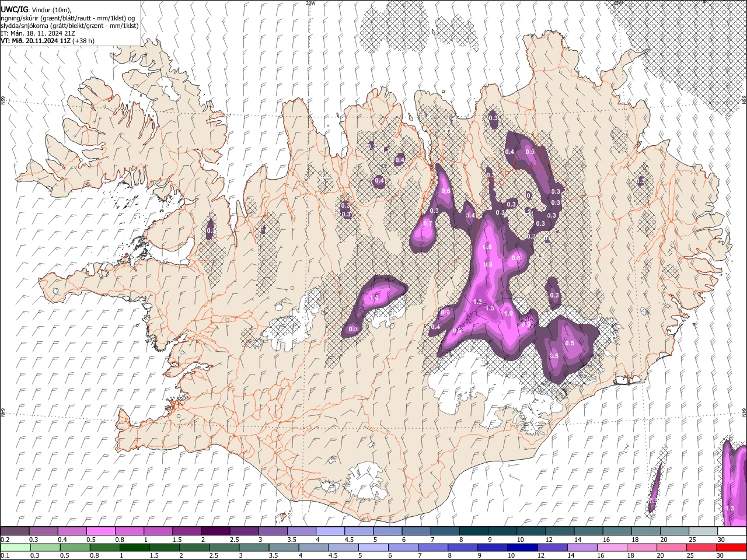Click the white upper swatch labeled 30
Image resolution: width=747 pixels, height=560 pixels.
732,531
